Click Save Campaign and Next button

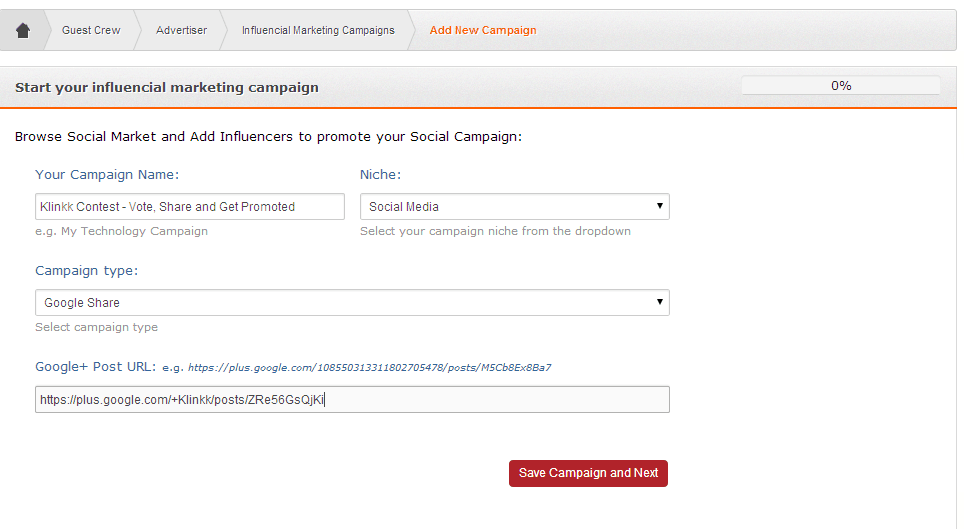(x=588, y=473)
